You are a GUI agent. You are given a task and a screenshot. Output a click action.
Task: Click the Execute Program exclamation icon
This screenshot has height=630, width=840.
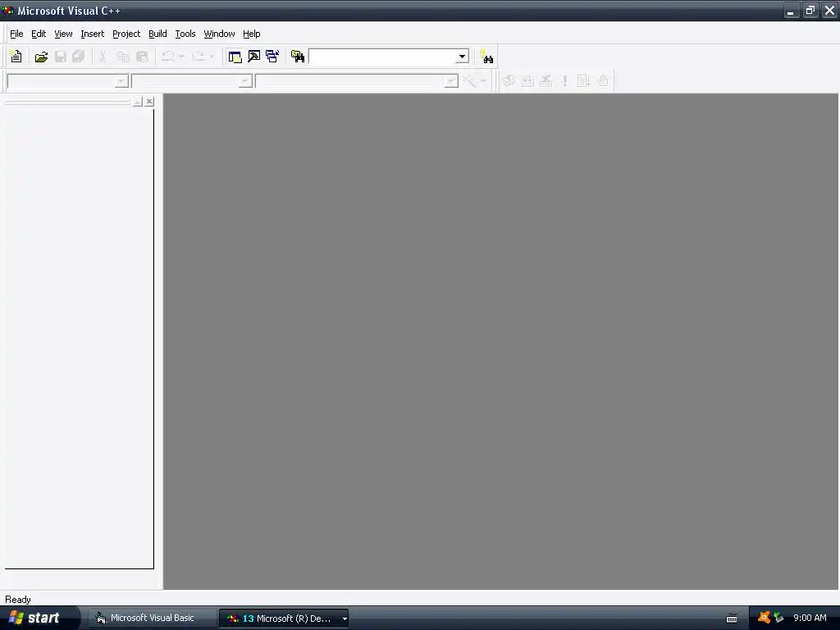coord(564,81)
